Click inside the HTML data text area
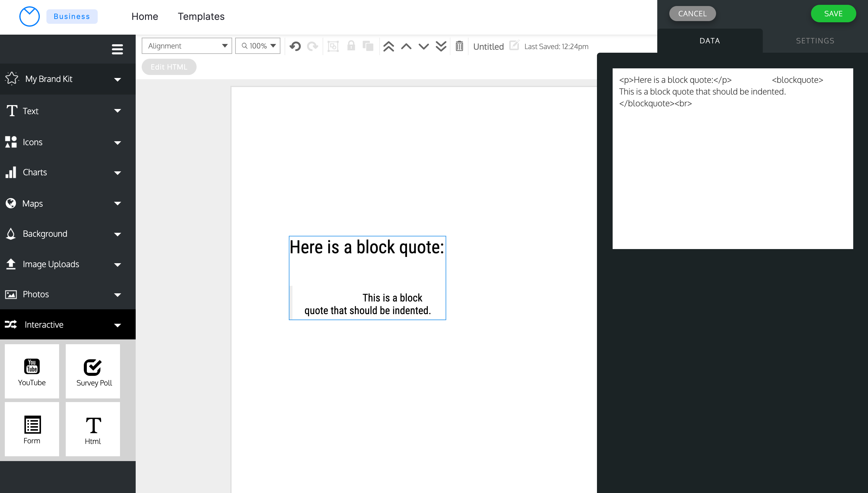The image size is (868, 493). point(732,169)
